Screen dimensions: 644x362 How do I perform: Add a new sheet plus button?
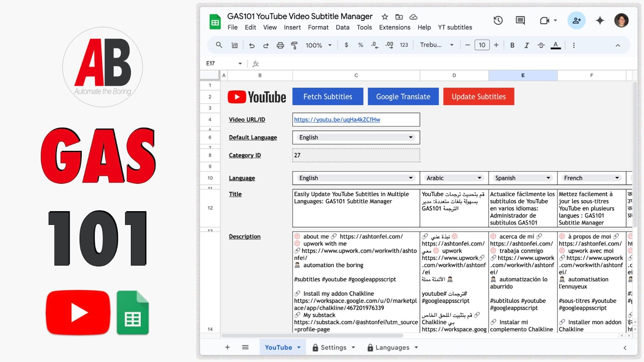227,347
